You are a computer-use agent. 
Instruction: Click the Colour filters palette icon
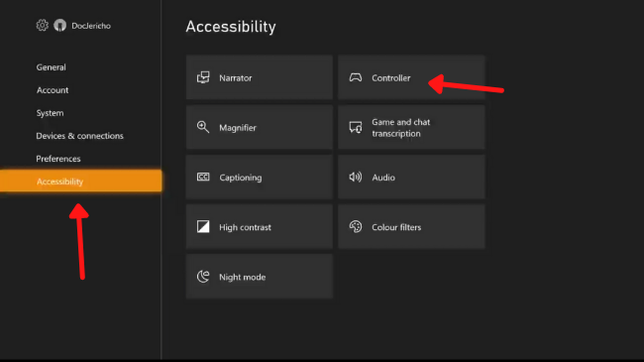(x=356, y=226)
